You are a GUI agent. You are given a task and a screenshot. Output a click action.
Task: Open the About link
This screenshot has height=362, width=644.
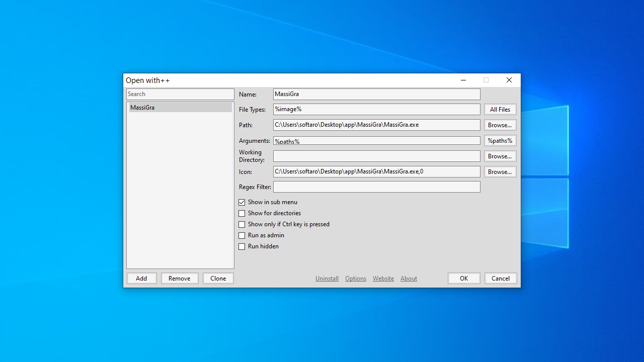(409, 279)
